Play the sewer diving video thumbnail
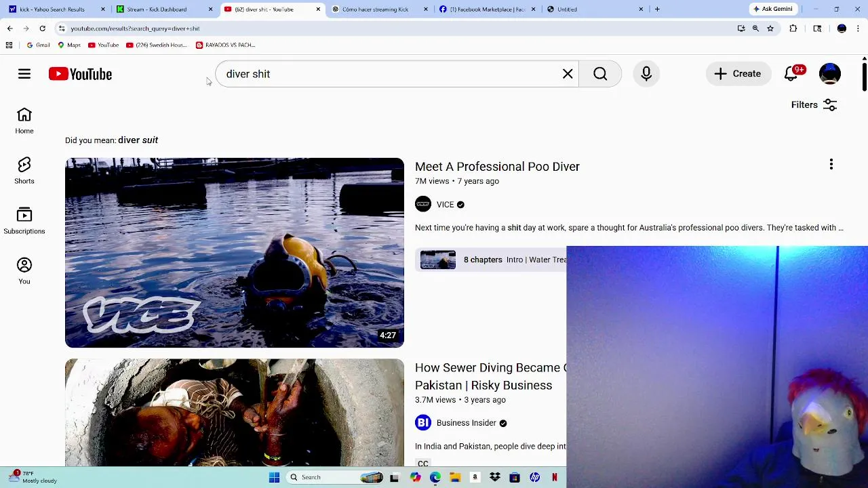 (235, 413)
